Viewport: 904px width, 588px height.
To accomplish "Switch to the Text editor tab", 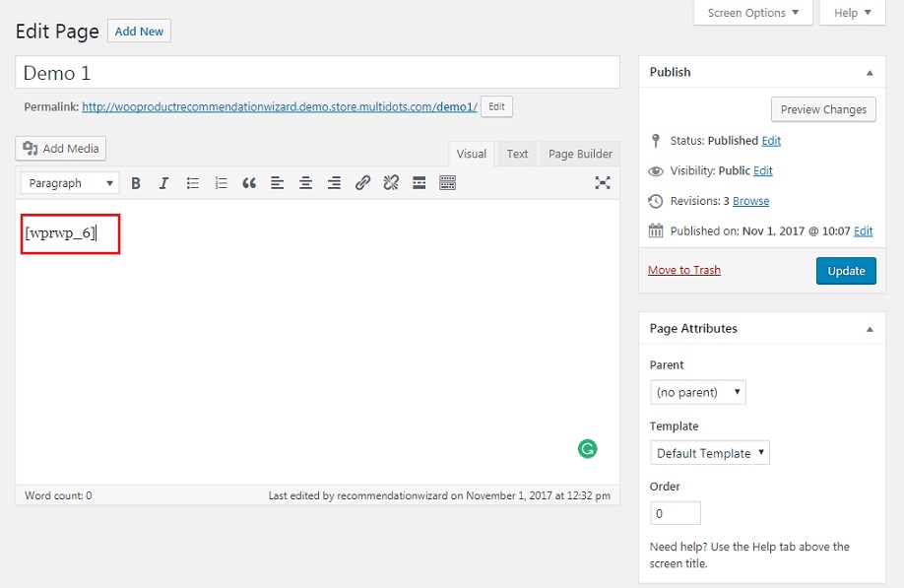I will click(x=517, y=154).
